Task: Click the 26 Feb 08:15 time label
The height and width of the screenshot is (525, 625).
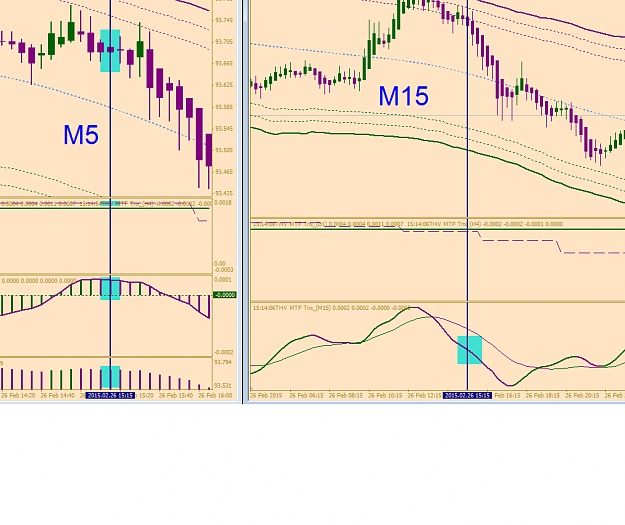Action: tap(346, 395)
